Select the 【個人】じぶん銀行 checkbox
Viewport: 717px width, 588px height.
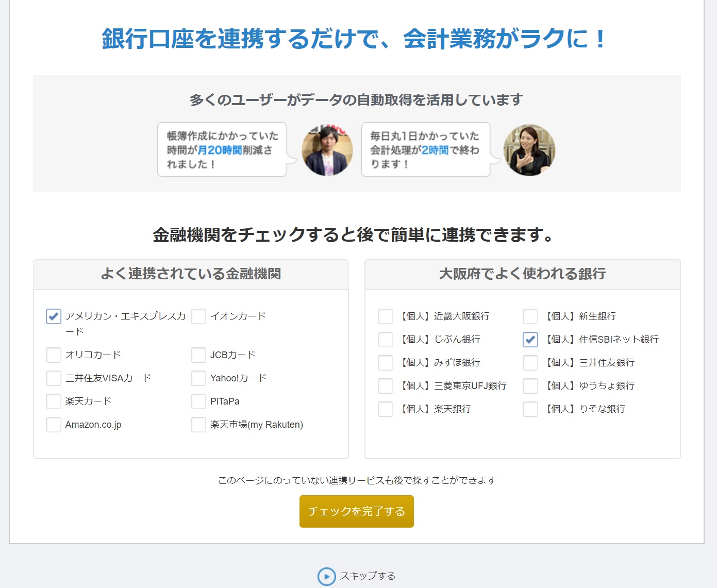[x=386, y=340]
